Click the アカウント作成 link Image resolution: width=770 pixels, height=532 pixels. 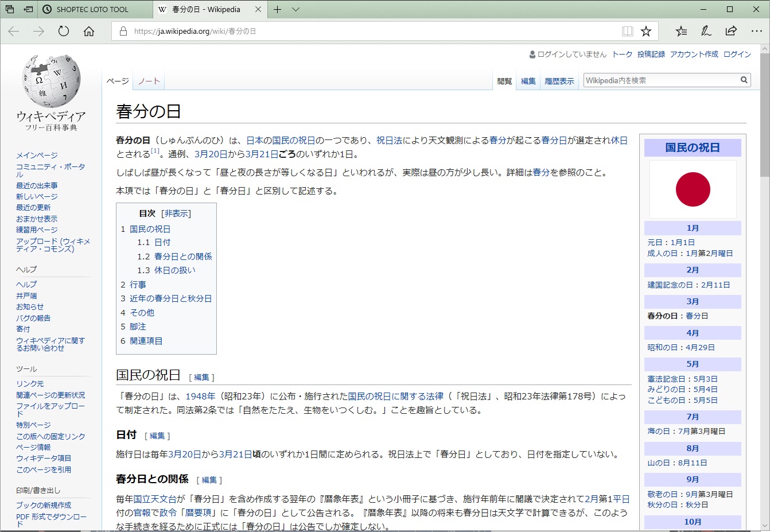[x=694, y=54]
